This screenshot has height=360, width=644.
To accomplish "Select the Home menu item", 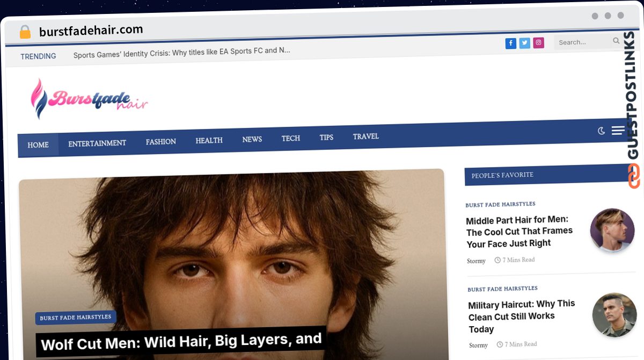I will [x=38, y=145].
